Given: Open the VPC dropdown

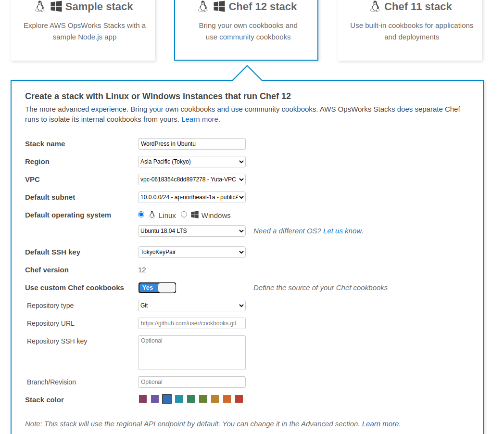Looking at the screenshot, I should [x=192, y=179].
